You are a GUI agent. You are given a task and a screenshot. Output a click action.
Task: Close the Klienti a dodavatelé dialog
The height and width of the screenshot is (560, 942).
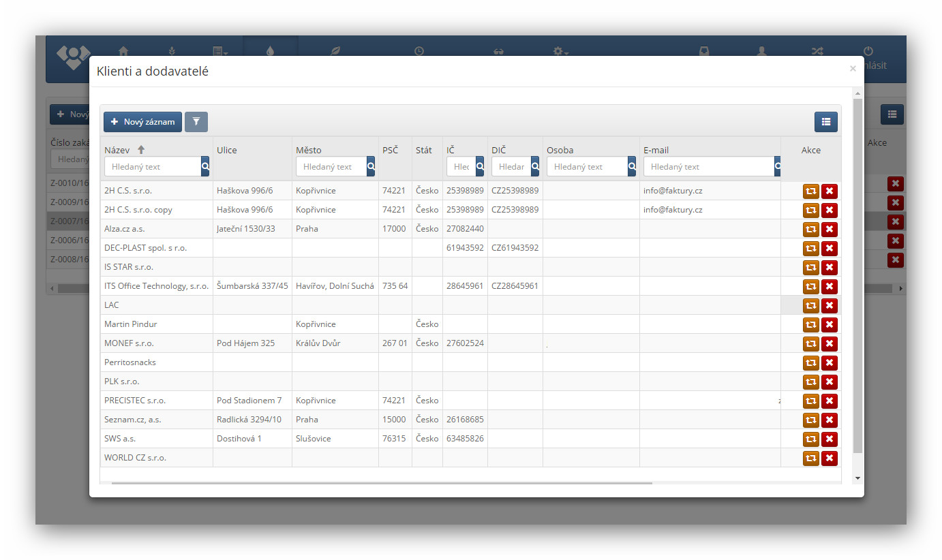(x=852, y=69)
